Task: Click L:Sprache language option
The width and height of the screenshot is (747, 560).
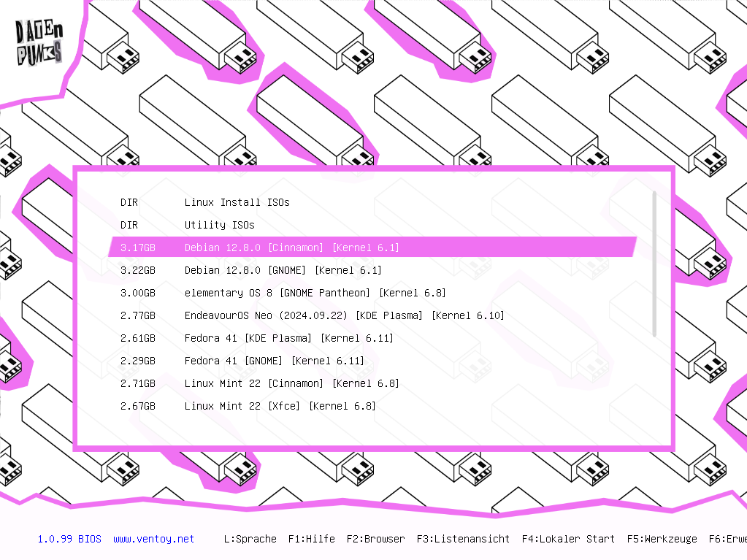Action: [250, 539]
